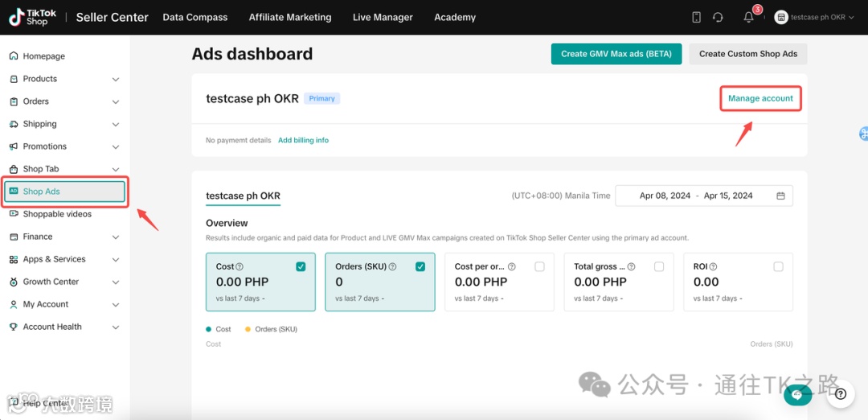Click the Orders clipboard icon
Screen dimensions: 868x420
14,101
